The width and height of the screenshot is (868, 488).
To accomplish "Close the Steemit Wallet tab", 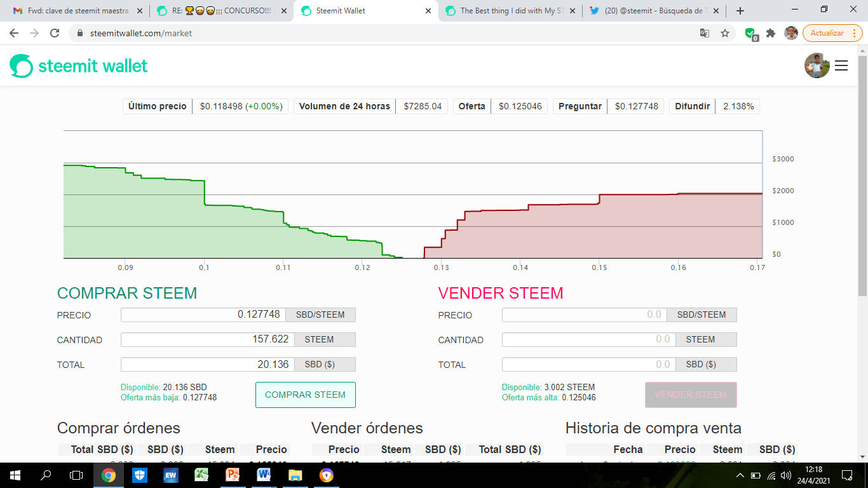I will pyautogui.click(x=428, y=11).
